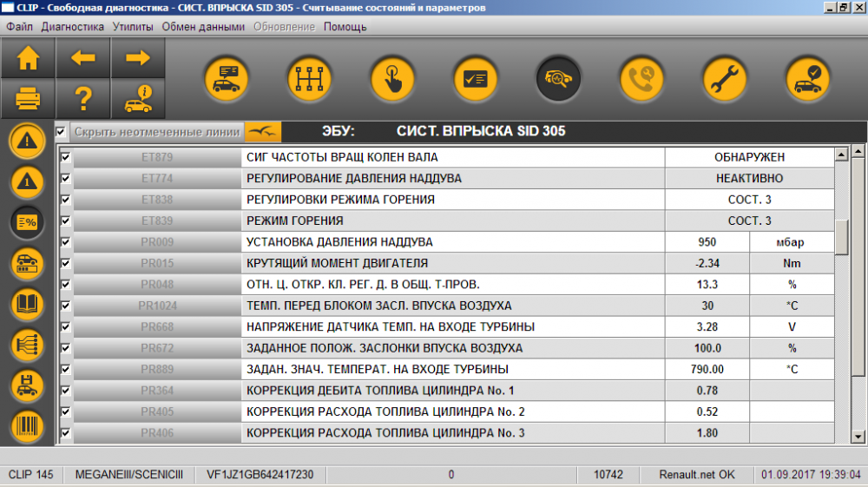Uncheck the PR015 row checkbox

tap(65, 263)
